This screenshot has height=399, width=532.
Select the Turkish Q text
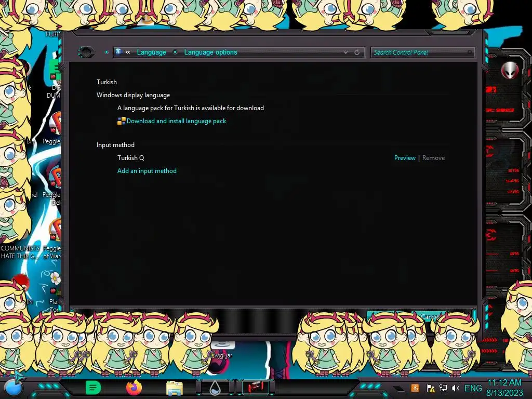tap(130, 158)
